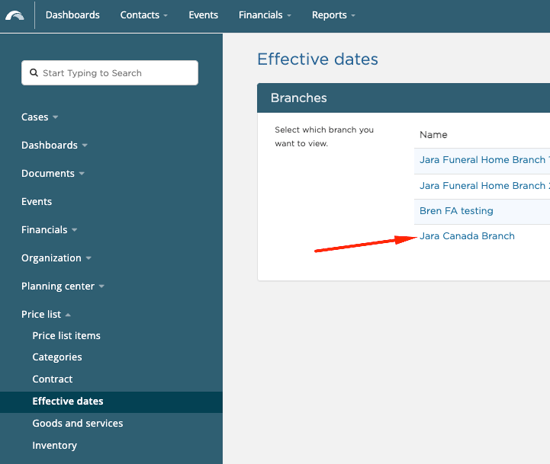This screenshot has width=550, height=464.
Task: Click the Start Typing to Search field
Action: pyautogui.click(x=110, y=73)
